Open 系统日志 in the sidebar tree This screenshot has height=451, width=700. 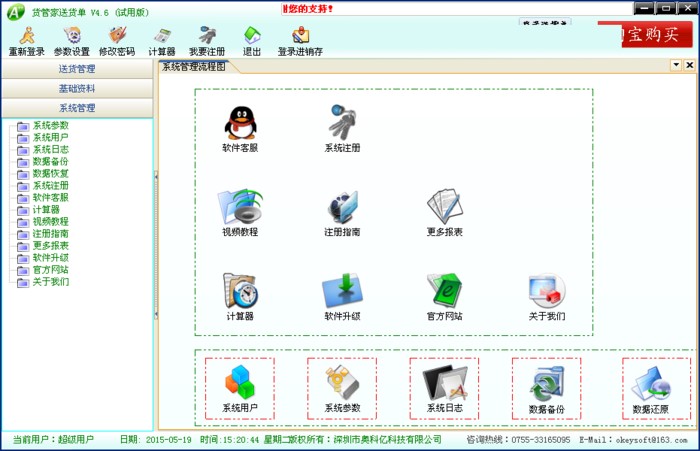[50, 150]
